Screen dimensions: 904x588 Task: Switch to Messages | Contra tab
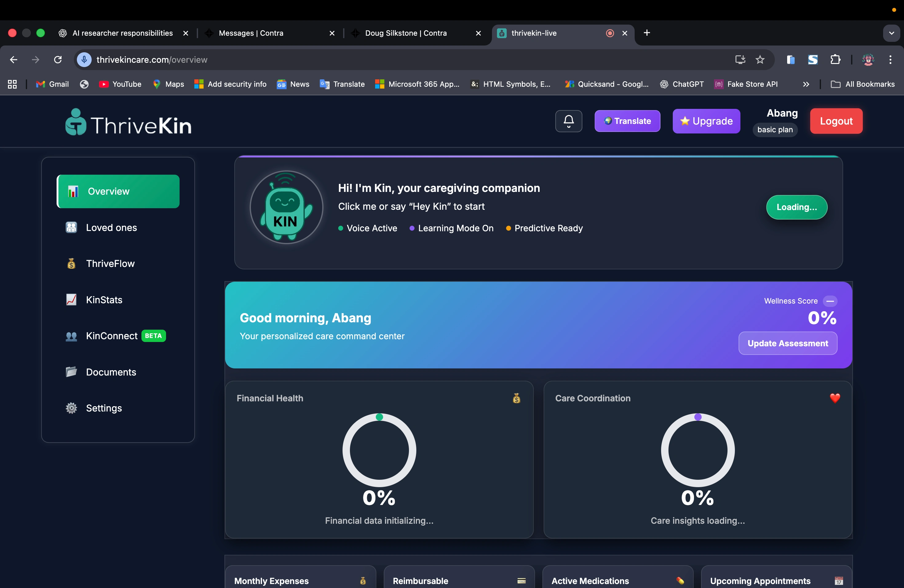click(251, 33)
